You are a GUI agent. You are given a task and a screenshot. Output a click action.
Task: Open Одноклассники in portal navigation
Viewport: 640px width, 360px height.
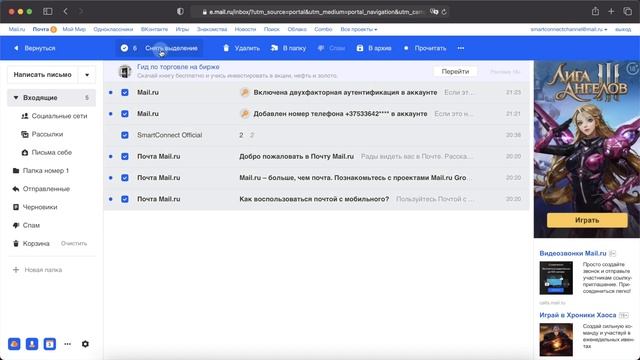pos(113,29)
